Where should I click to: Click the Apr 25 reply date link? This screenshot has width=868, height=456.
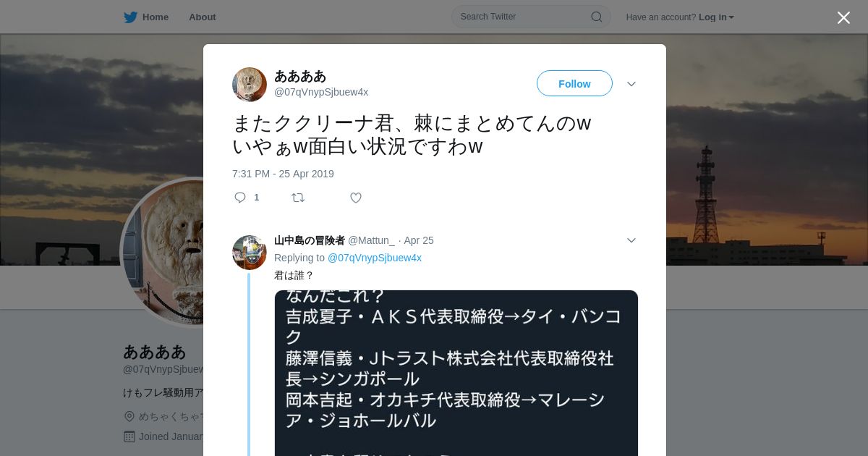pos(419,240)
